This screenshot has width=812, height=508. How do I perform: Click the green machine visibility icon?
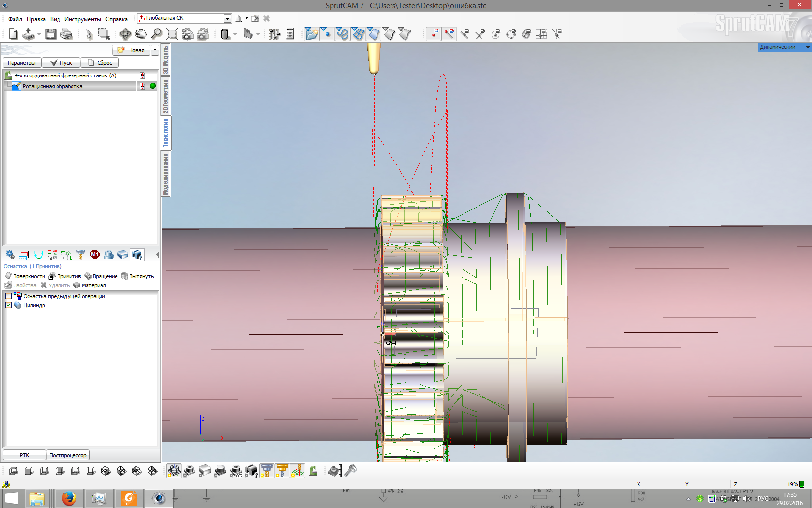point(313,471)
